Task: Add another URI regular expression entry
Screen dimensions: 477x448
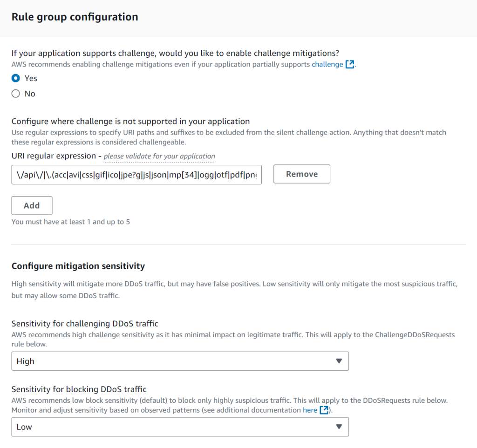Action: [32, 205]
